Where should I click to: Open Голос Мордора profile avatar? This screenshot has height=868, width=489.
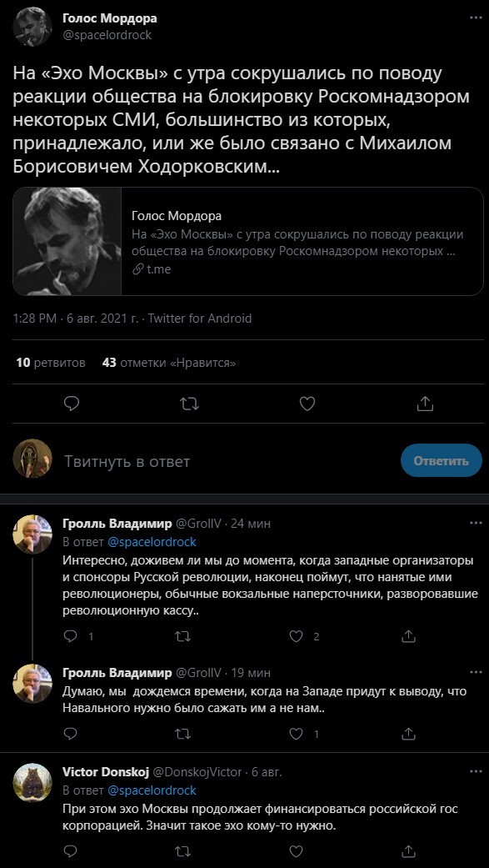(x=32, y=27)
